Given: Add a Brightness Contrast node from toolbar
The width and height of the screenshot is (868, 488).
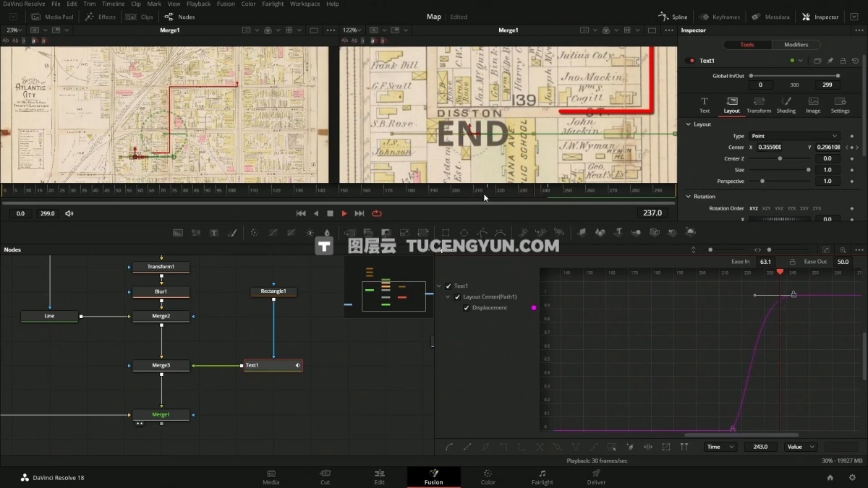Looking at the screenshot, I should (x=310, y=233).
